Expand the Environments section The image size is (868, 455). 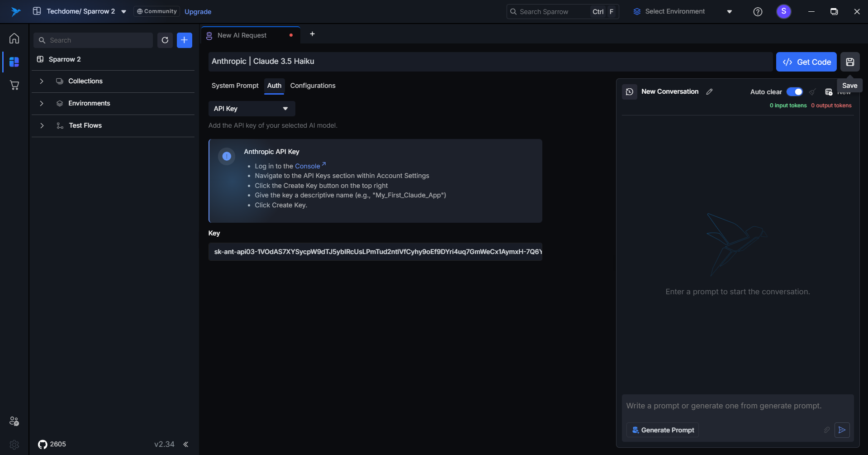point(42,104)
